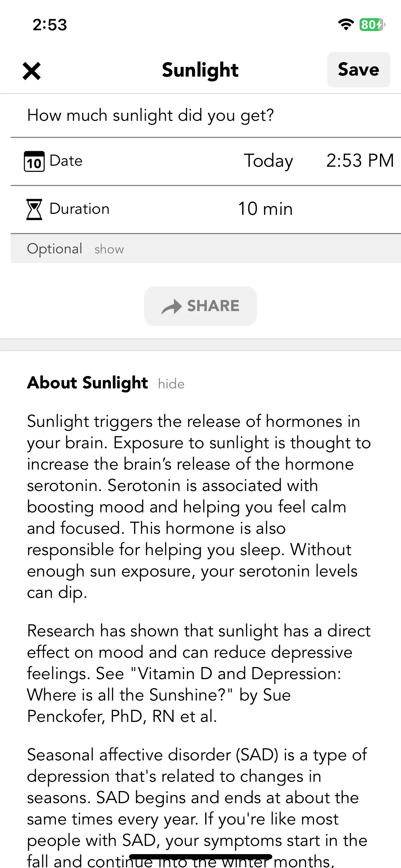Tap the Duration row label
The width and height of the screenshot is (401, 868).
79,209
